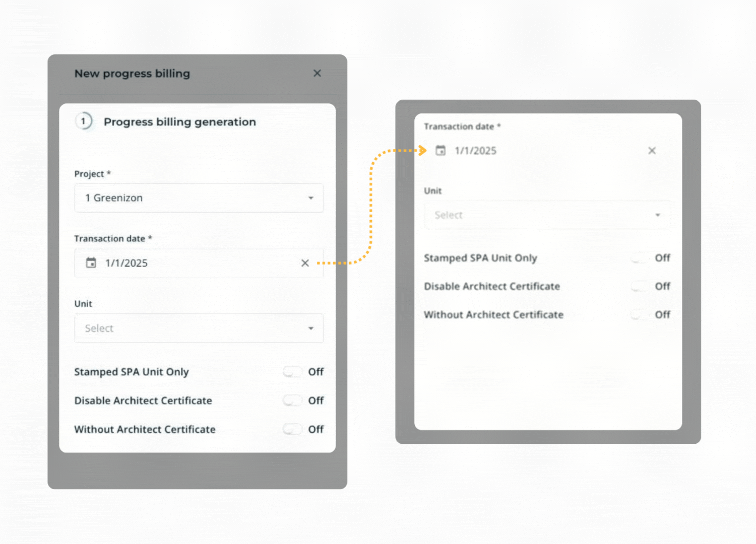Expand the Unit dropdown in New progress billing dialog
This screenshot has width=756, height=544.
(x=199, y=328)
